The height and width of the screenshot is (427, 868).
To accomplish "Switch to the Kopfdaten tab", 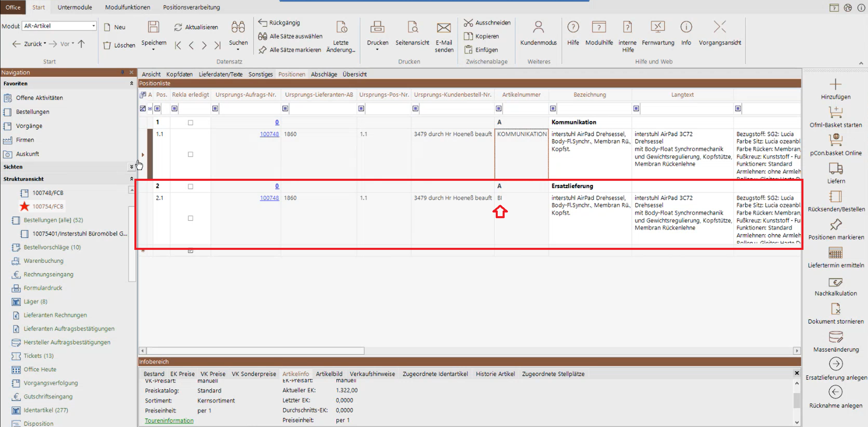I will click(179, 74).
